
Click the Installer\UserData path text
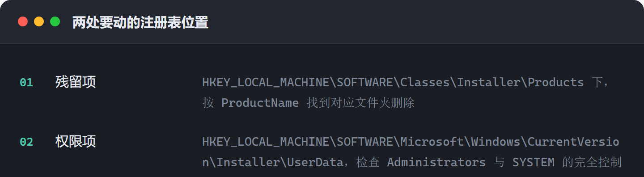click(280, 162)
